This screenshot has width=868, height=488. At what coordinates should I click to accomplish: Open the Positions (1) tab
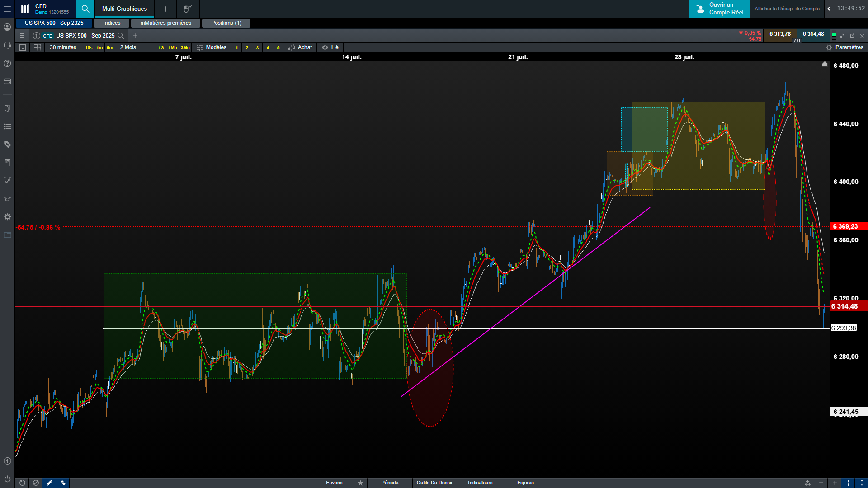[x=226, y=23]
